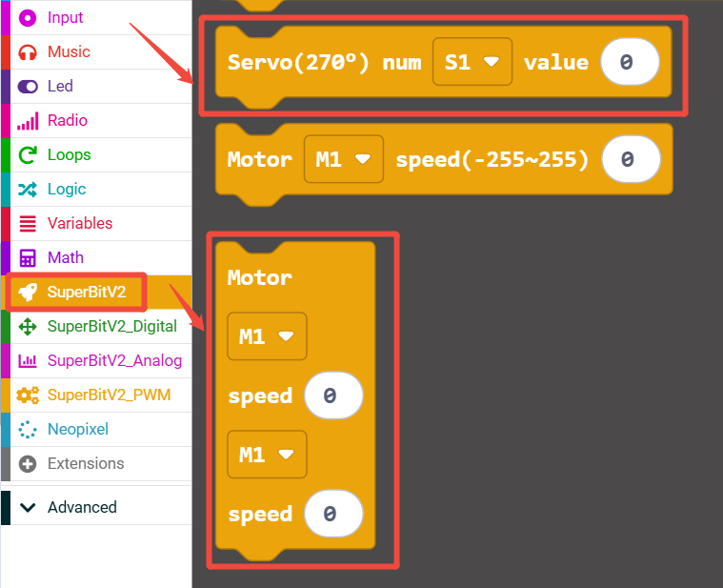723x588 pixels.
Task: Edit second speed value in dual Motor block
Action: 333,514
